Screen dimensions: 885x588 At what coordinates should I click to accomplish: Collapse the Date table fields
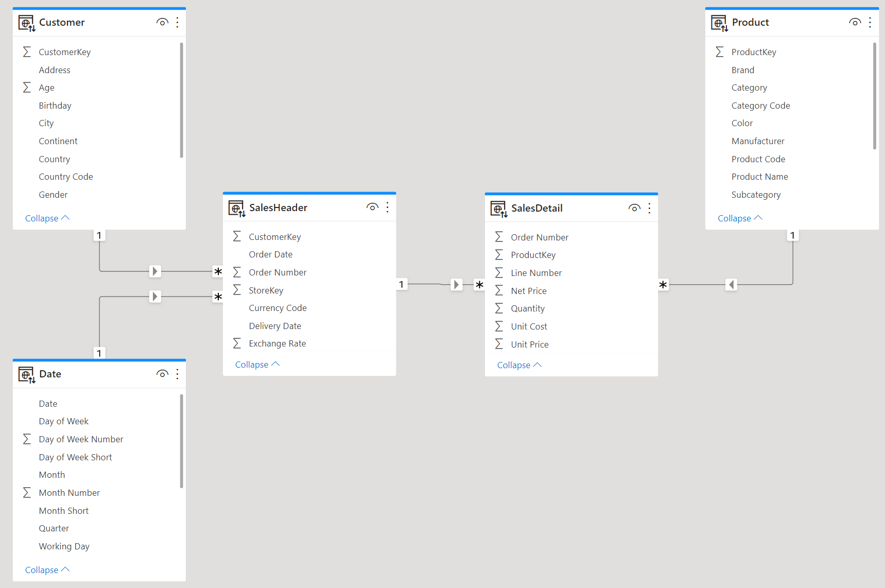point(46,569)
